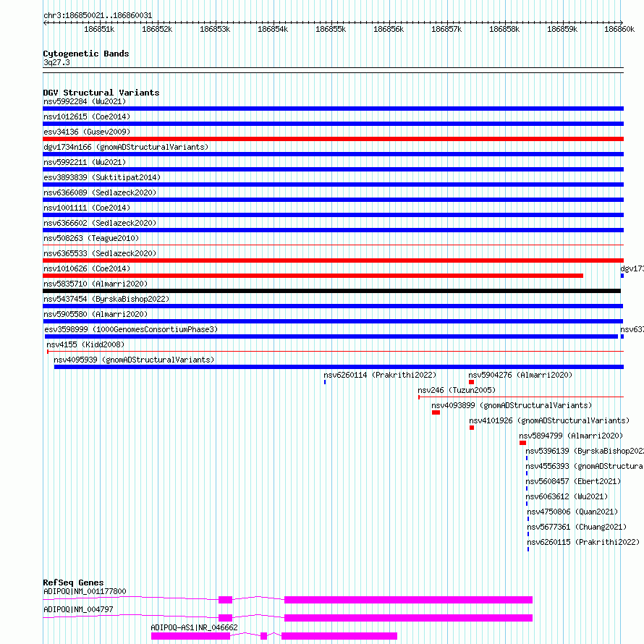Select nsv6063612 (Wu2021) label

point(567,496)
